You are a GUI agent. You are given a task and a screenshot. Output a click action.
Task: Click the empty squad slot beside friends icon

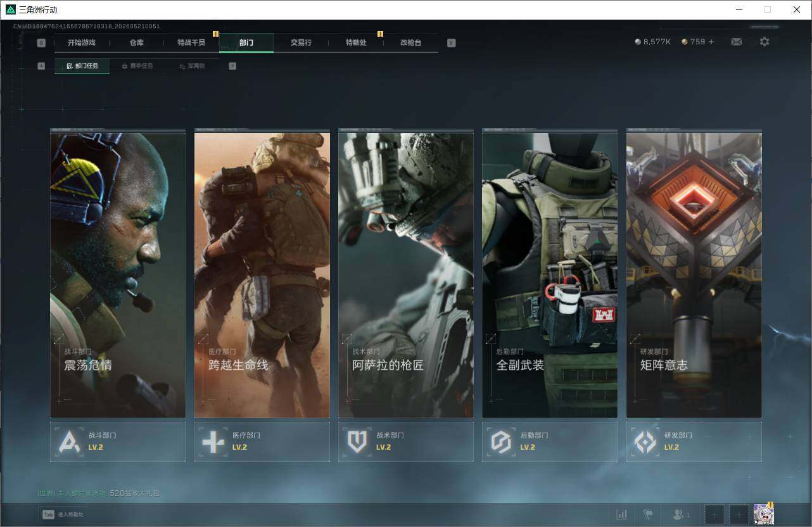tap(714, 514)
